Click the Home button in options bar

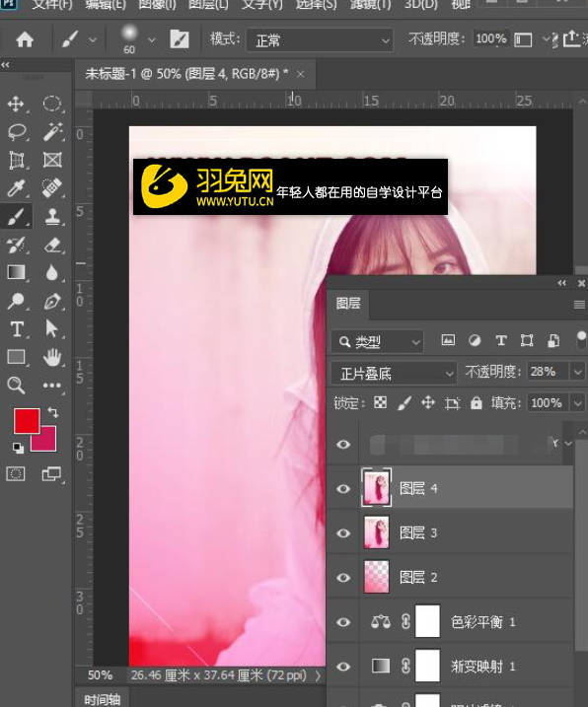pos(25,39)
